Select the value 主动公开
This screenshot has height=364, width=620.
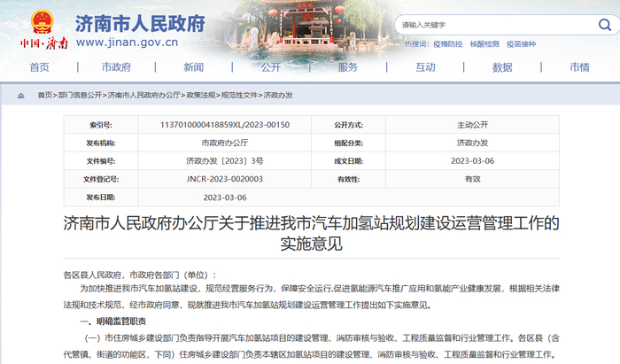[472, 125]
